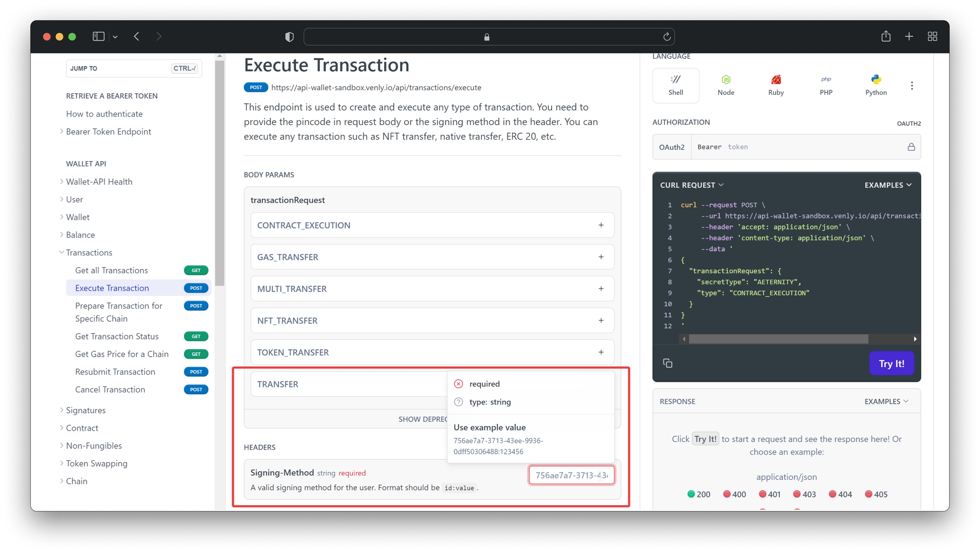Collapse the Transactions sidebar section
The width and height of the screenshot is (980, 552).
61,252
